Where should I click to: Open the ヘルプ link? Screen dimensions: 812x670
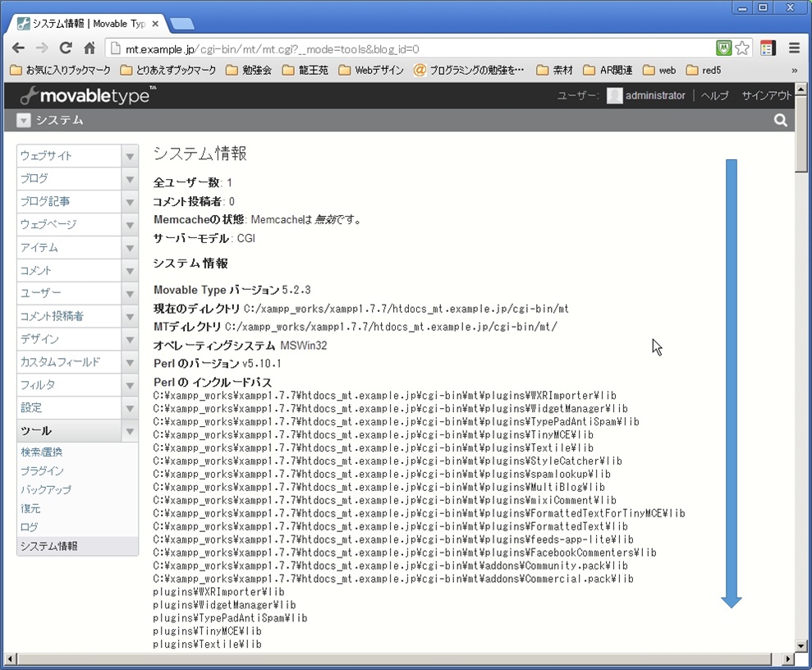tap(714, 95)
